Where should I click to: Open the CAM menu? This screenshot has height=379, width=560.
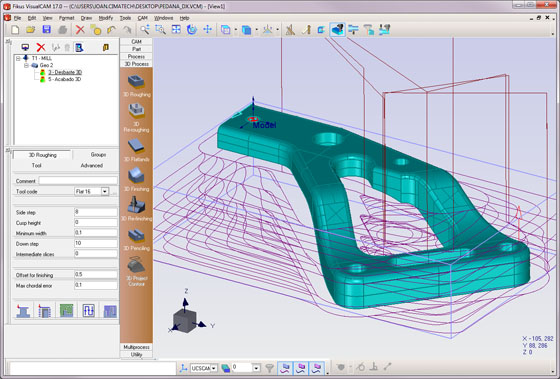(x=142, y=18)
